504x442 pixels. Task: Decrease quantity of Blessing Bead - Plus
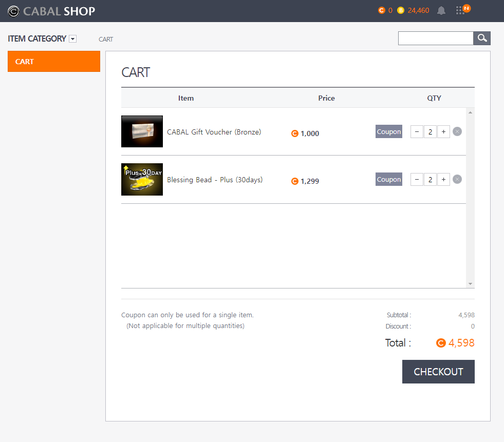(417, 180)
